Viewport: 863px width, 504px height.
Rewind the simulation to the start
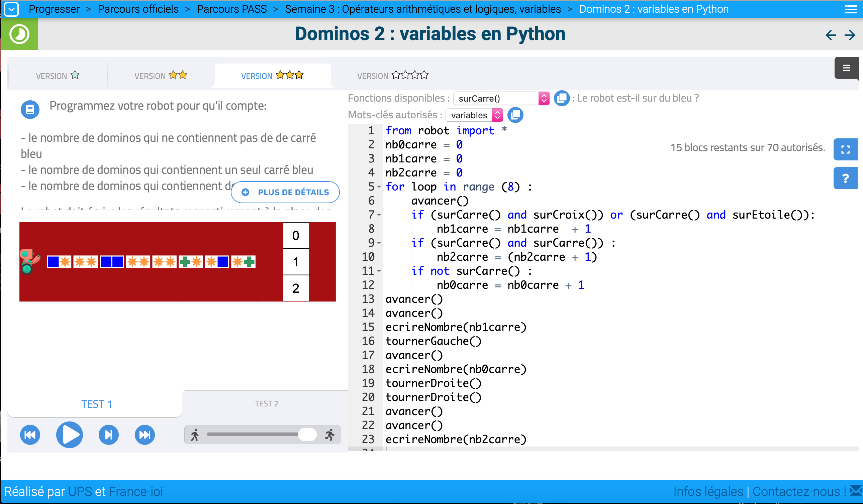tap(30, 434)
